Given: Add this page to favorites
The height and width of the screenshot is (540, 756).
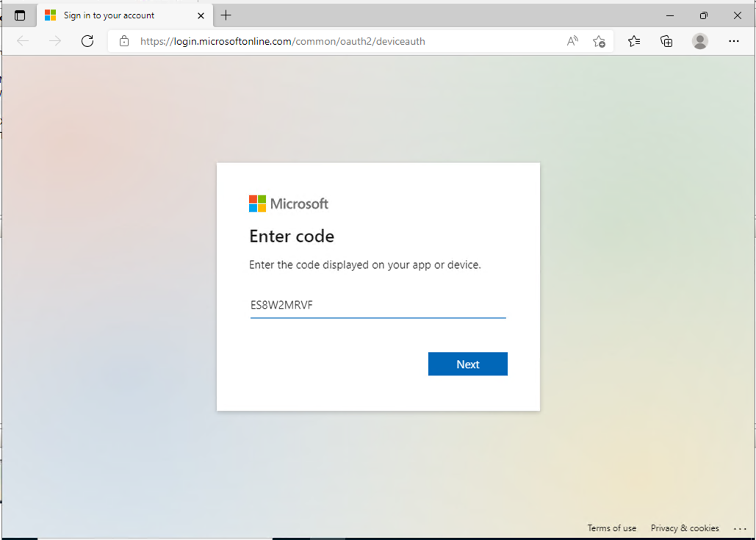Looking at the screenshot, I should click(599, 41).
